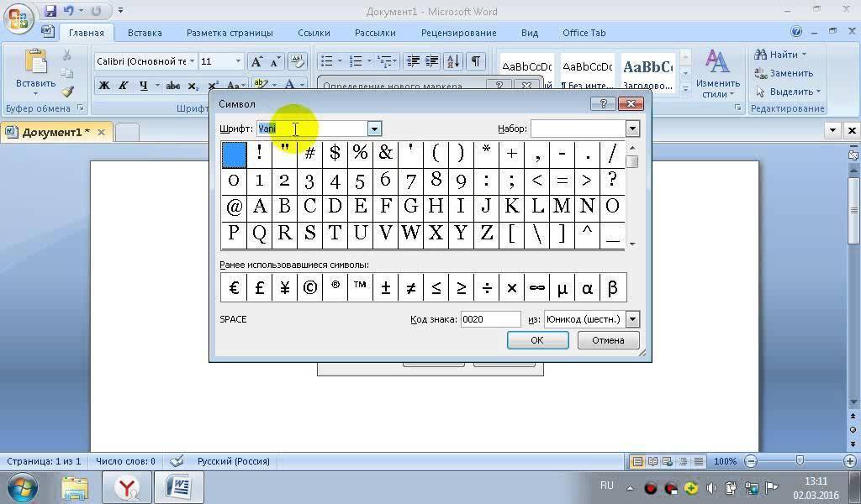The height and width of the screenshot is (504, 861).
Task: Click the Format Painter brush icon
Action: (x=67, y=92)
